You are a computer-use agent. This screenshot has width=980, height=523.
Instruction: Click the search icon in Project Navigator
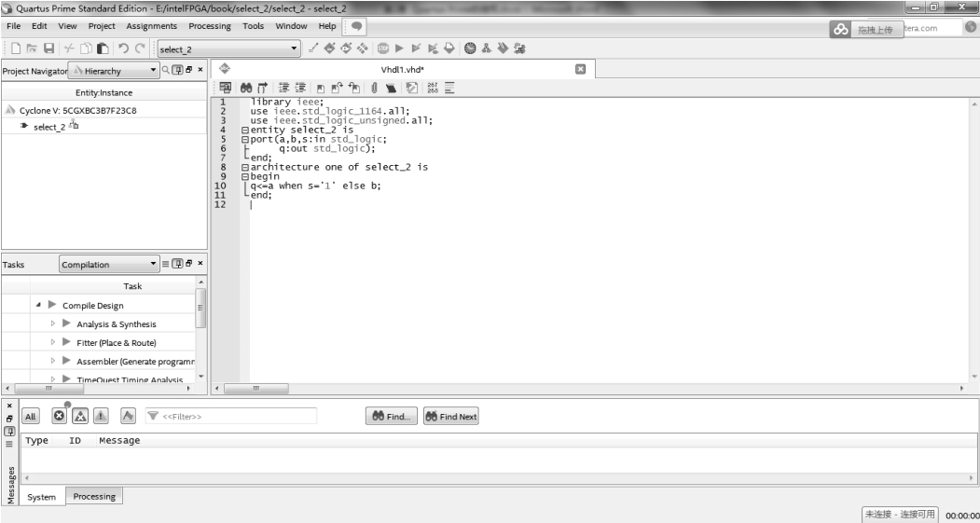click(166, 70)
